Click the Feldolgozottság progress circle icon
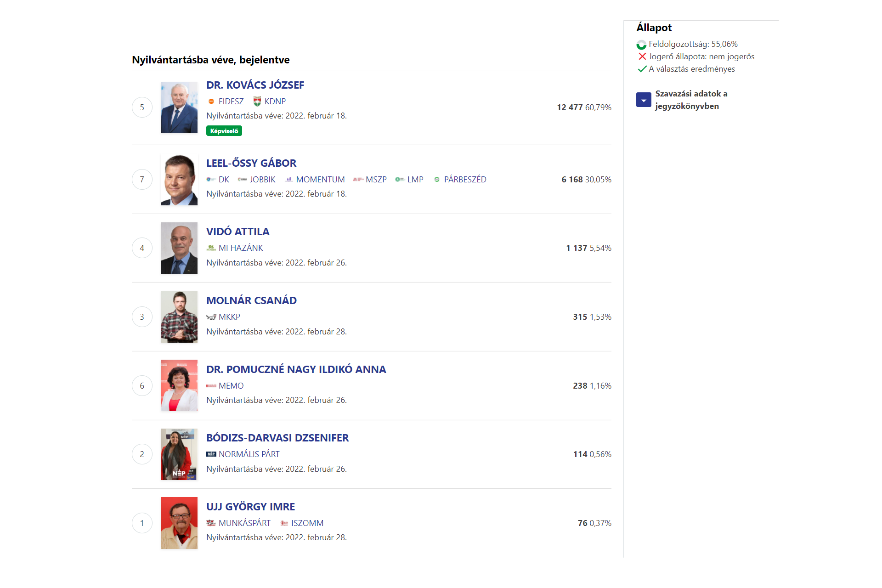Screen dimensions: 882x588 tap(641, 45)
